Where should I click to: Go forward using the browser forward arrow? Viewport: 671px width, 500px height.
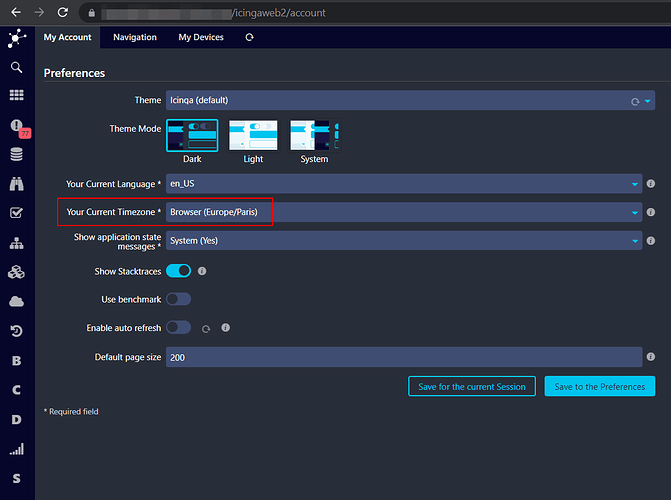[x=39, y=13]
